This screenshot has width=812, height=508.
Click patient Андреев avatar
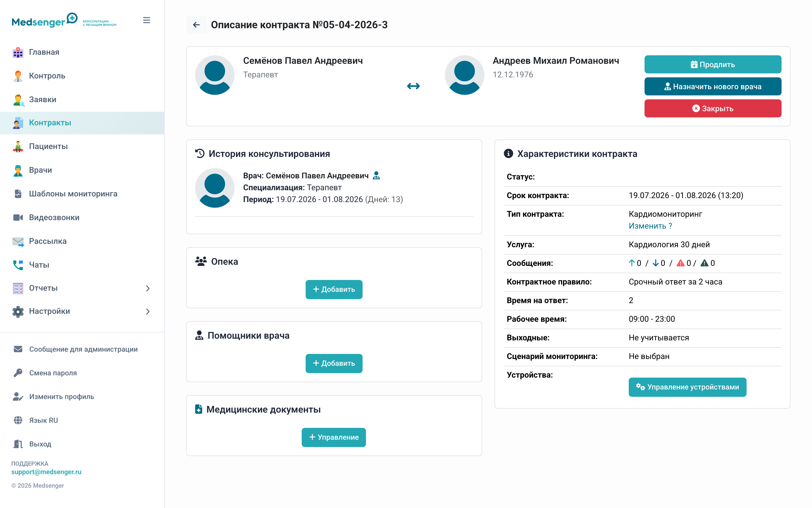pyautogui.click(x=464, y=75)
